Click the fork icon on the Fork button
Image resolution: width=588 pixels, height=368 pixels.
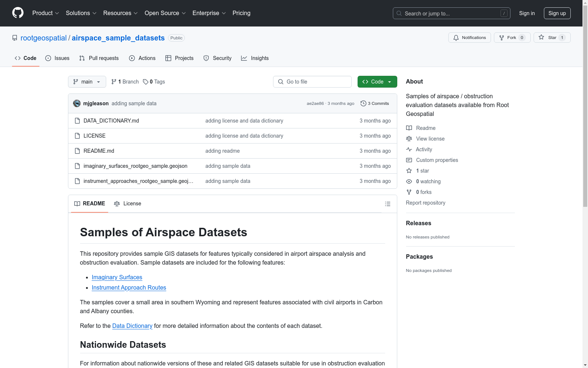[502, 38]
